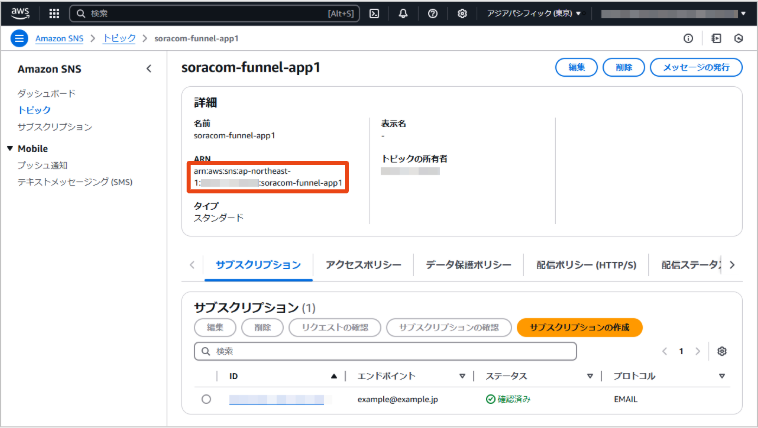Click サブスクリプションの作成 button
The width and height of the screenshot is (758, 428).
coord(580,327)
